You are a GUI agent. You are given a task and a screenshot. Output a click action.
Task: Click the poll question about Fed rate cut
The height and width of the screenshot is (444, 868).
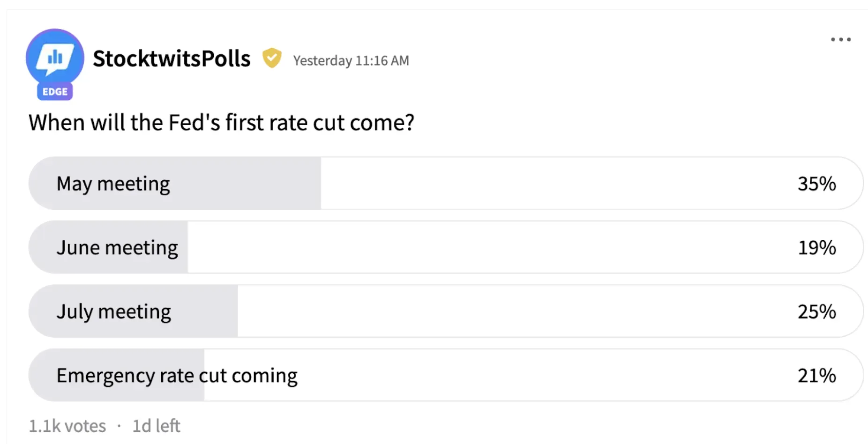click(221, 123)
